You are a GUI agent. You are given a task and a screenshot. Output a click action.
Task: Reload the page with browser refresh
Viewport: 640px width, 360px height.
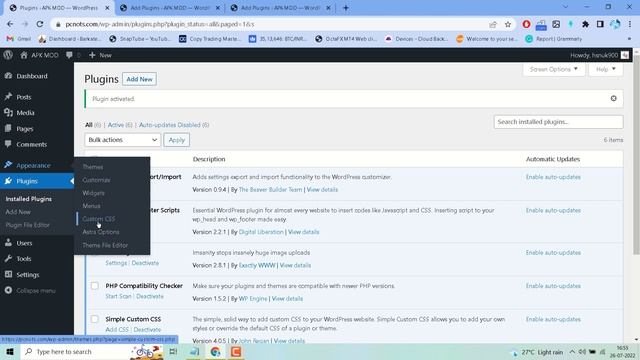click(40, 24)
